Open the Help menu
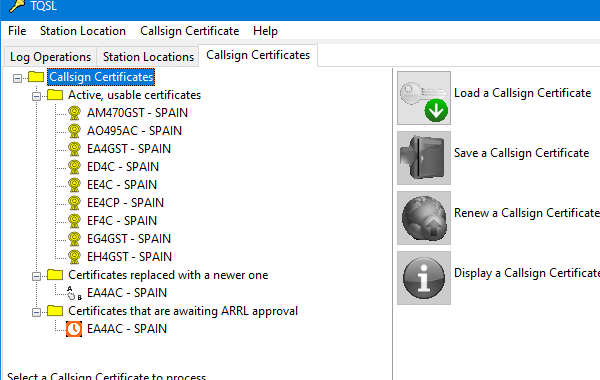 pyautogui.click(x=265, y=31)
